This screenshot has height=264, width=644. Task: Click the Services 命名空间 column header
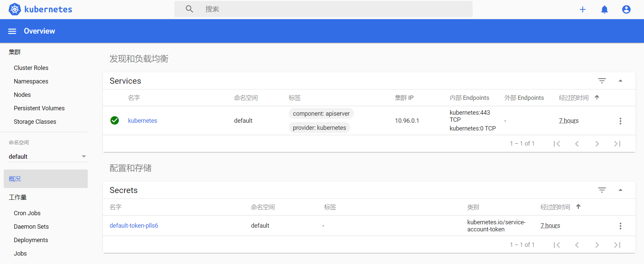[x=246, y=98]
